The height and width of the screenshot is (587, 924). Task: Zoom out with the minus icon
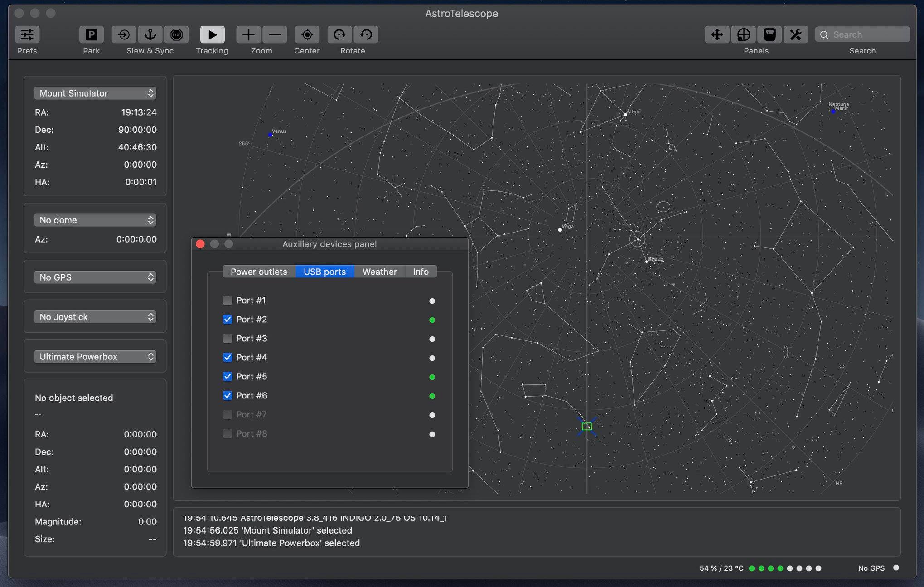275,34
